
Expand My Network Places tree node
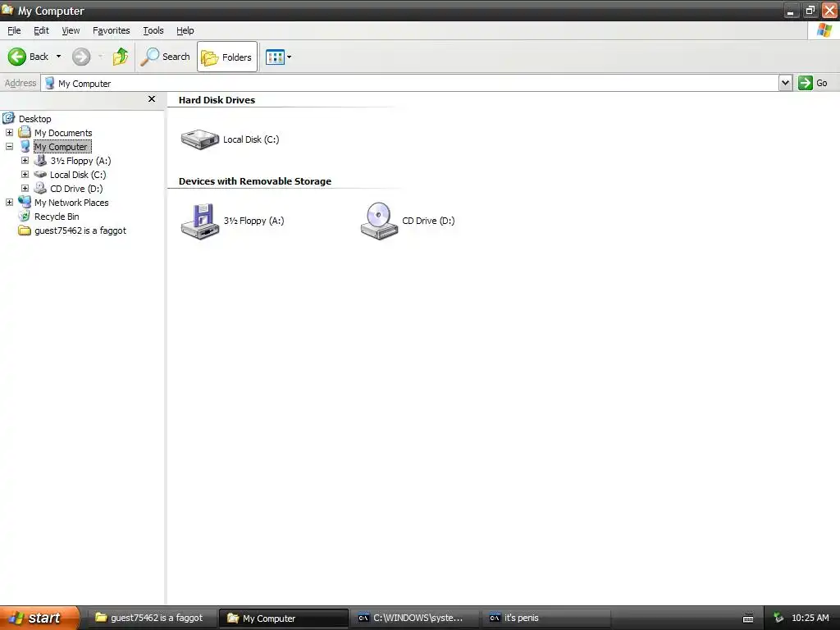[x=9, y=202]
